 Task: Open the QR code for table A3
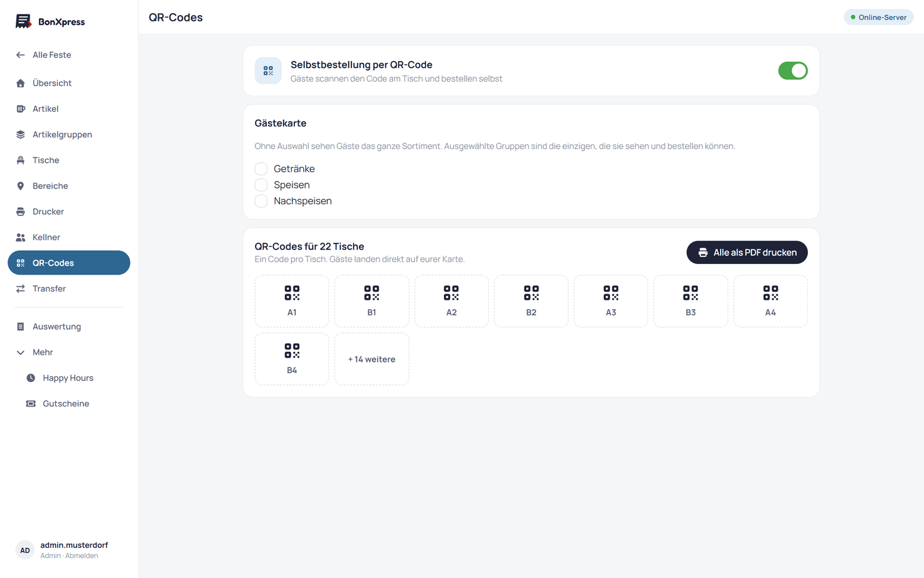click(x=611, y=301)
